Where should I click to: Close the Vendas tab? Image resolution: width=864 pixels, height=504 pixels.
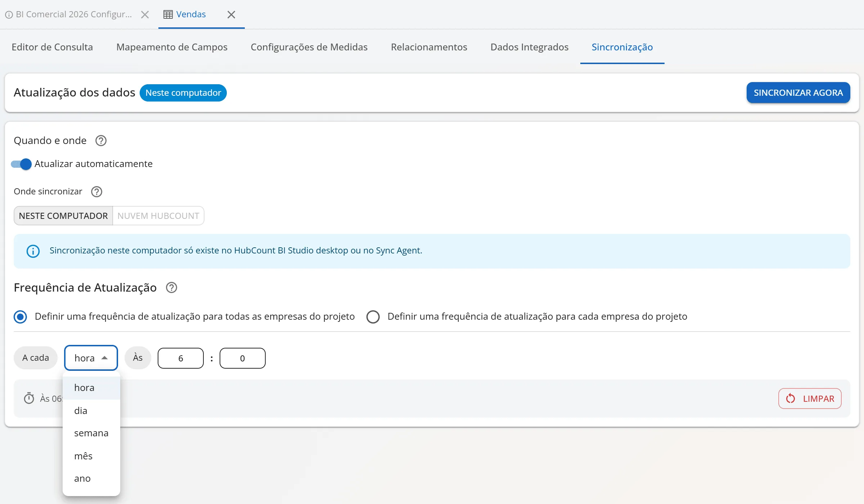[x=231, y=14]
